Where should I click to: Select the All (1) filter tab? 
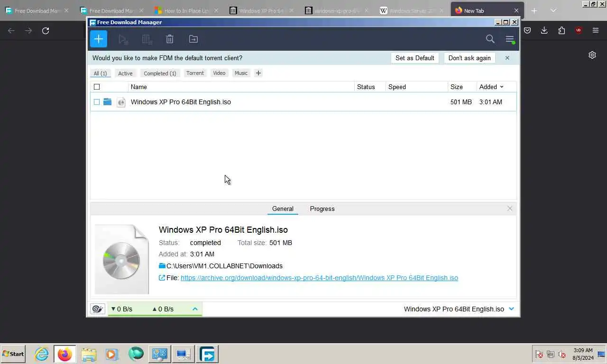tap(100, 73)
